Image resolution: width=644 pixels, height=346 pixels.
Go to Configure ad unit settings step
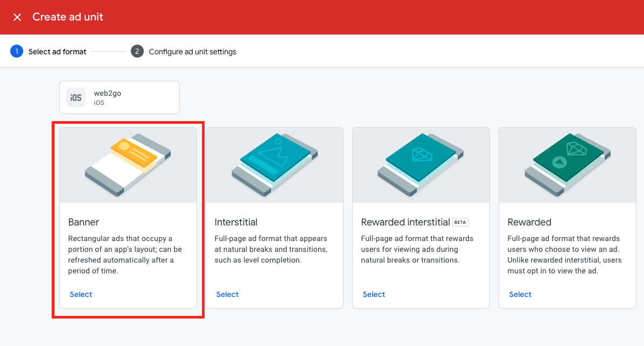click(x=192, y=52)
